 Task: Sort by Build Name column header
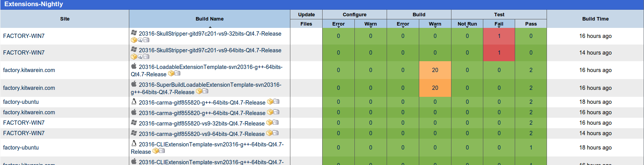(x=209, y=19)
